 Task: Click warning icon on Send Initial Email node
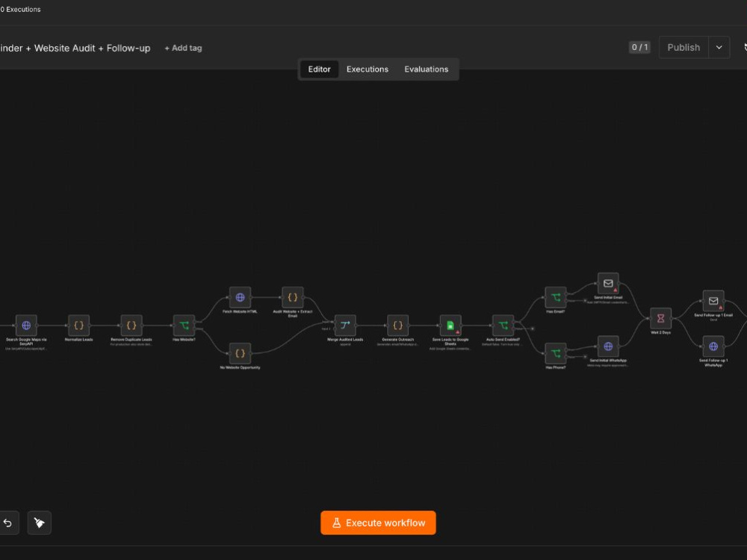click(615, 290)
